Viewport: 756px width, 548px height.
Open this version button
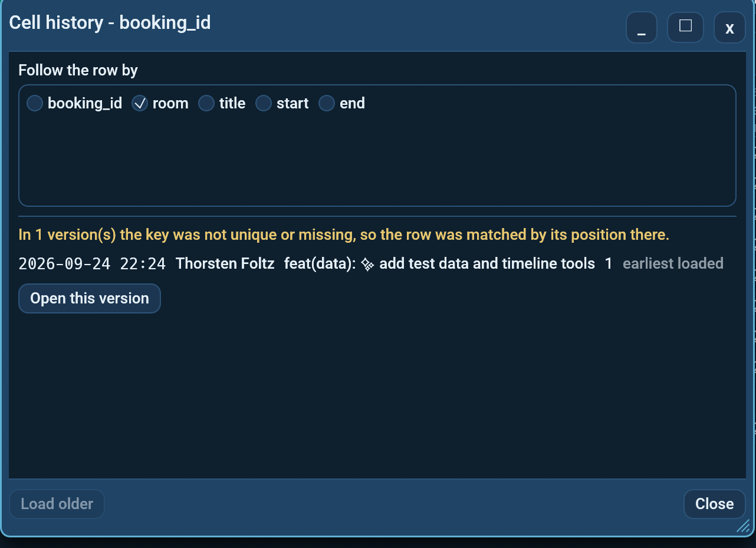[90, 298]
